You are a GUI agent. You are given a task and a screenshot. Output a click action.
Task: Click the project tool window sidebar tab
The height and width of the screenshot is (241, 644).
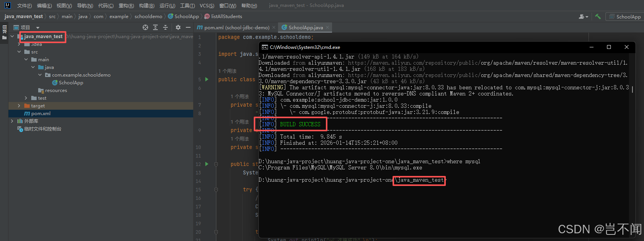coord(4,32)
